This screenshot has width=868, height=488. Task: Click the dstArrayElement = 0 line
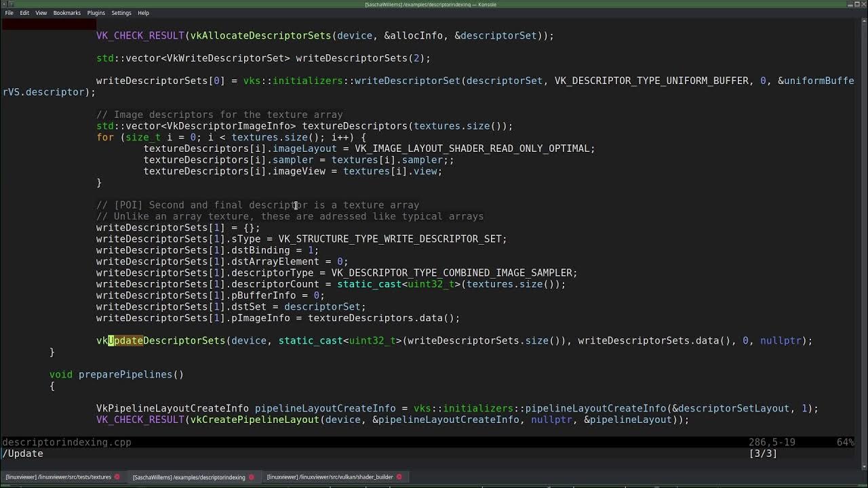tap(222, 262)
